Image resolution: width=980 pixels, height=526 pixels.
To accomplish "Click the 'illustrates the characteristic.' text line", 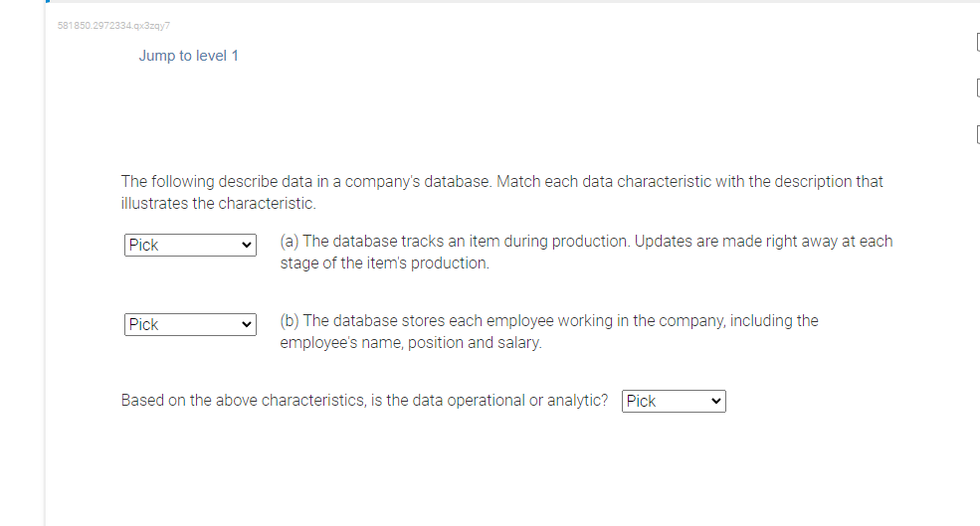I will 218,204.
